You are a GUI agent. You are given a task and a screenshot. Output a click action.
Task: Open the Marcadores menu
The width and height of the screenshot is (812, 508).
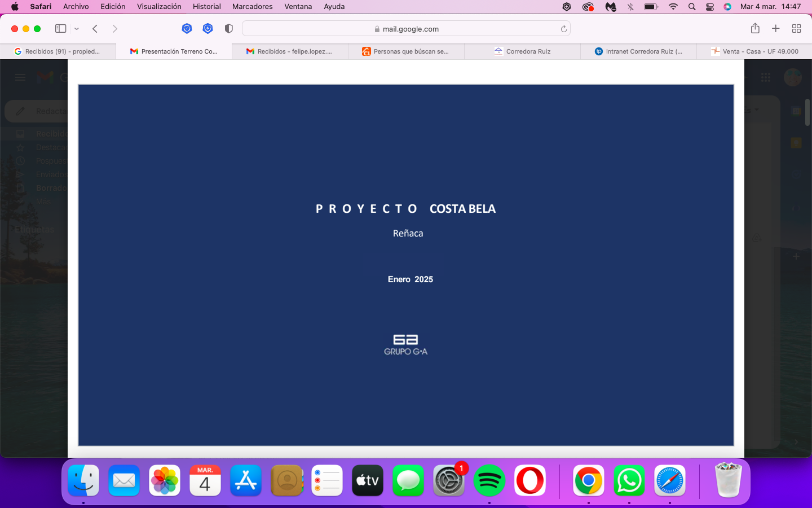point(253,7)
